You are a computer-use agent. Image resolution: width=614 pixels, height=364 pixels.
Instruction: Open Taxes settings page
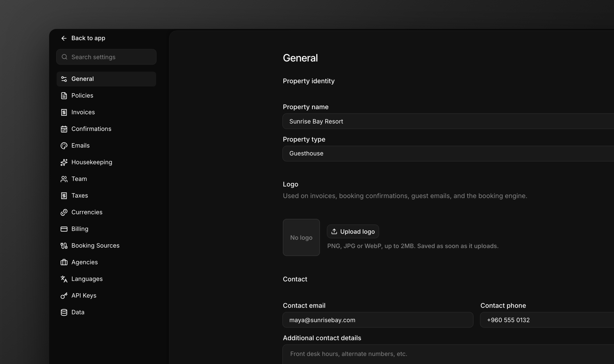click(x=106, y=196)
